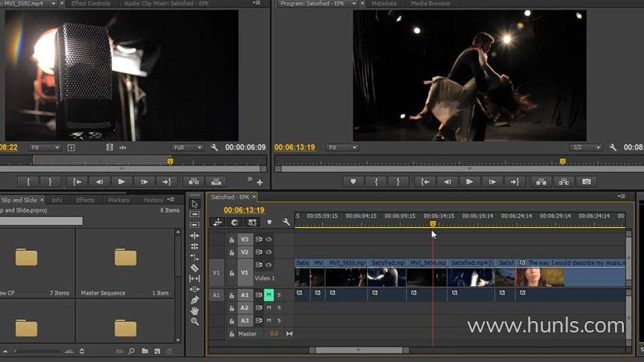Select the Razor tool
This screenshot has height=362, width=644.
pos(195,268)
